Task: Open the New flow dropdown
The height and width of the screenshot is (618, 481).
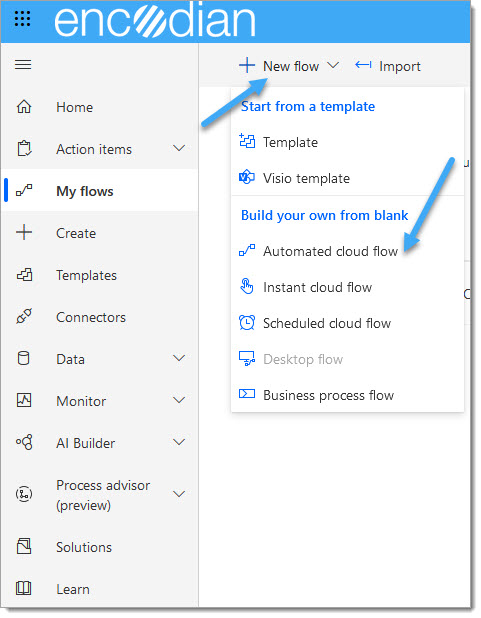Action: click(289, 66)
